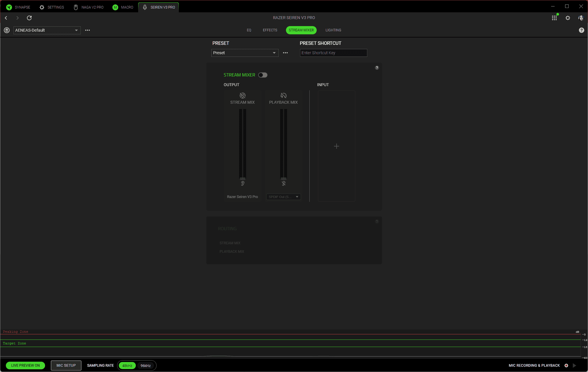Expand the SPDIF Out device dropdown
Image resolution: width=588 pixels, height=372 pixels.
[x=284, y=197]
